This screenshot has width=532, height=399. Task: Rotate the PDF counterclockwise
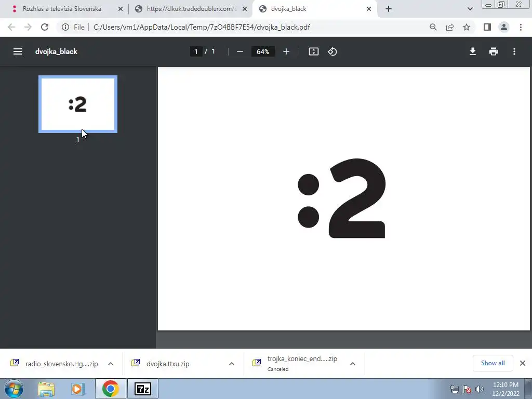click(332, 51)
